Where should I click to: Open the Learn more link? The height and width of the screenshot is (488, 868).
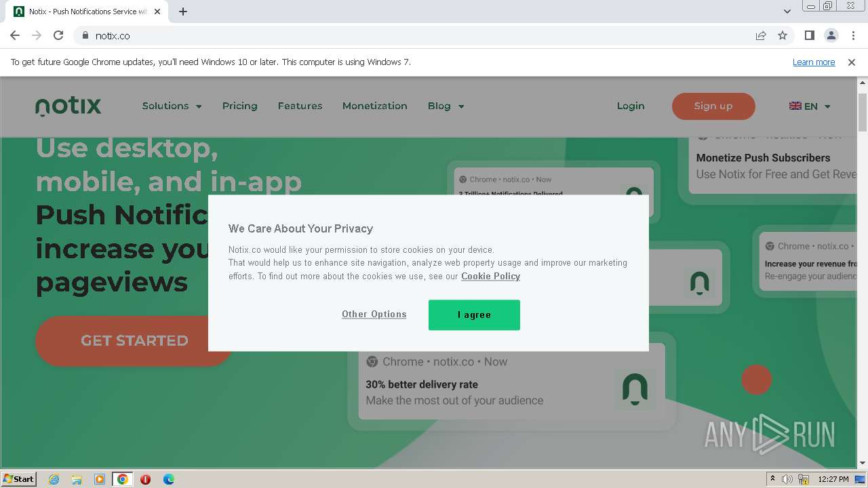point(814,62)
